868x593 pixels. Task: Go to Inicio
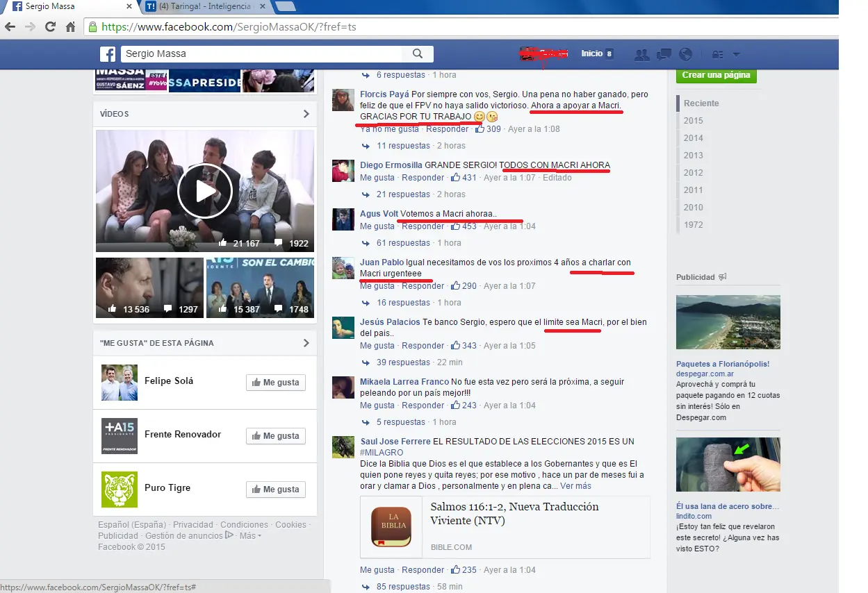click(591, 53)
